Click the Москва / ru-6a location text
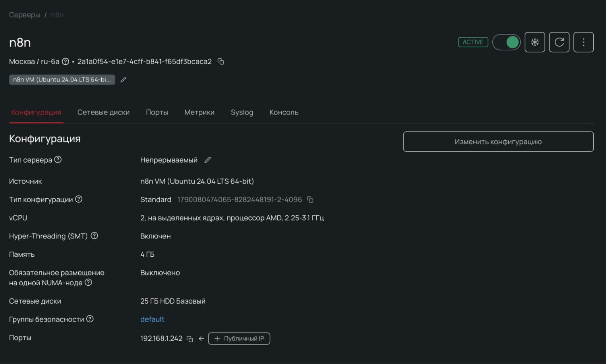 pos(34,62)
